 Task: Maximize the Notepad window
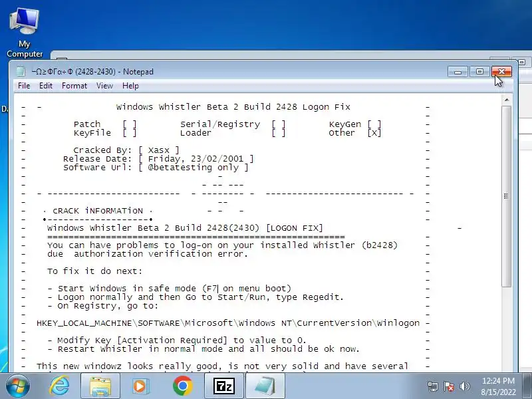click(x=479, y=72)
